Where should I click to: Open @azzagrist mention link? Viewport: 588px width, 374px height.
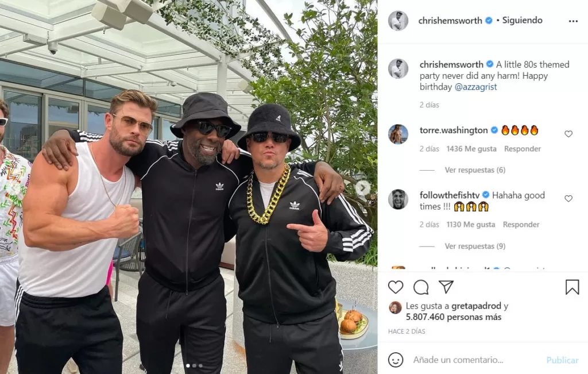coord(475,87)
